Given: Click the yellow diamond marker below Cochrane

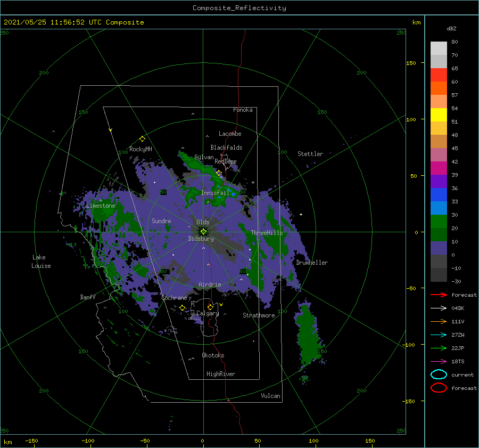Looking at the screenshot, I should coord(183,307).
